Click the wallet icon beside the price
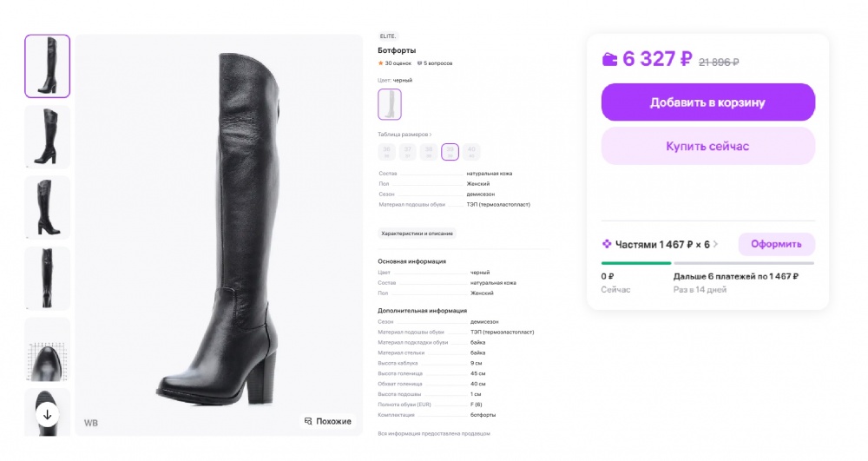This screenshot has height=461, width=868. point(610,59)
